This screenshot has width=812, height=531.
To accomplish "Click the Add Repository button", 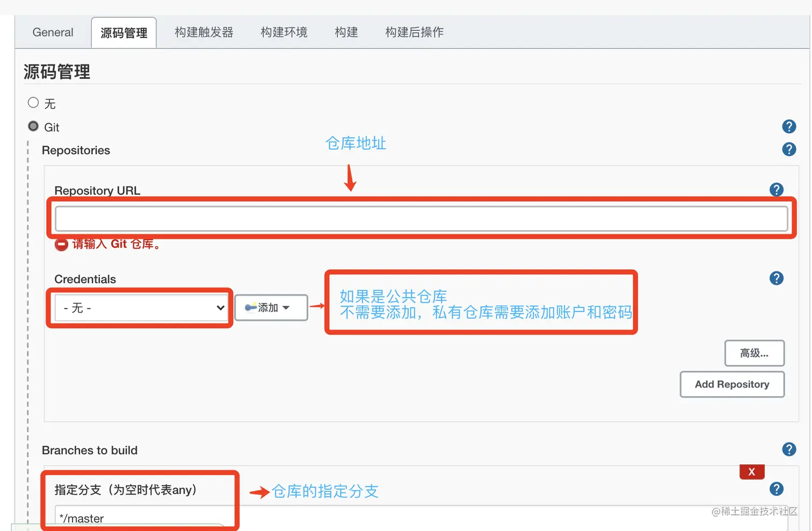I will point(732,384).
